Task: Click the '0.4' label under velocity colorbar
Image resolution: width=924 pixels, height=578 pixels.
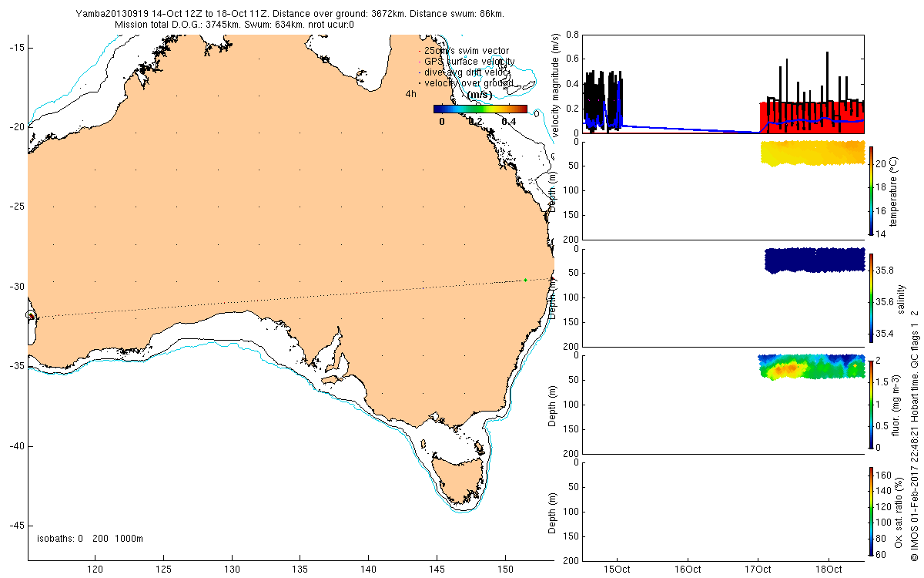Action: point(509,121)
